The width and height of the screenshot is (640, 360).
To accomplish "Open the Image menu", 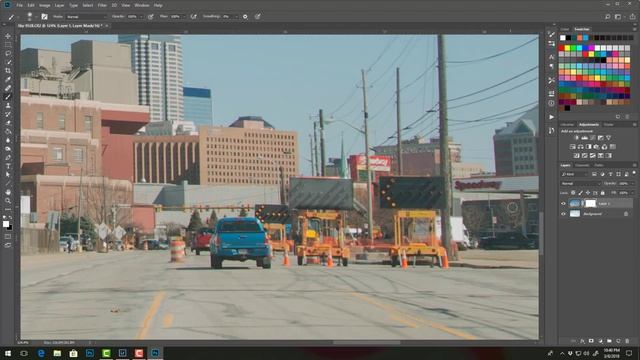I will tap(44, 5).
